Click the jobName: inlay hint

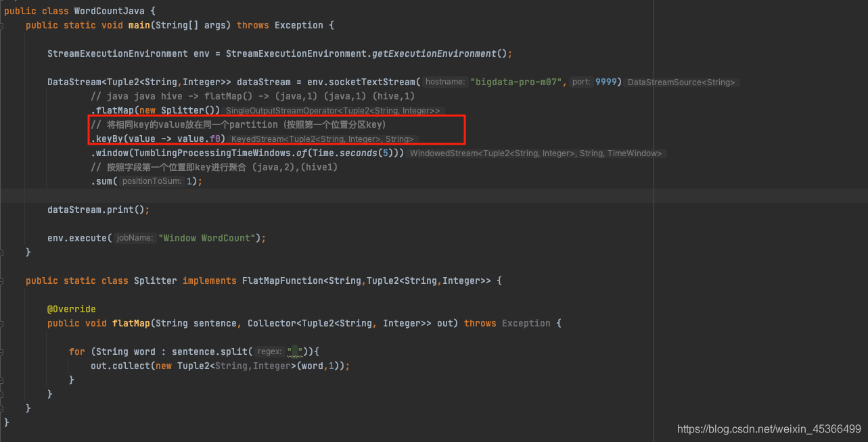[135, 238]
